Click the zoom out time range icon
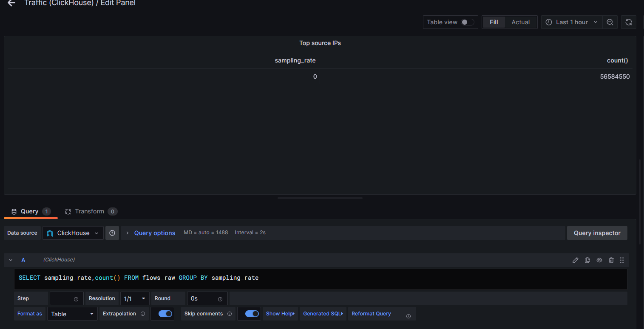644x329 pixels. click(x=610, y=22)
